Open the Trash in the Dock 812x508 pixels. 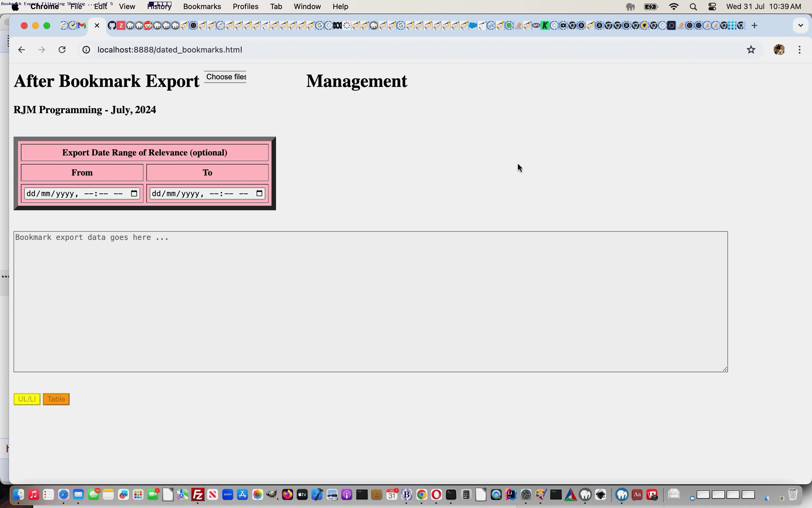pyautogui.click(x=793, y=494)
